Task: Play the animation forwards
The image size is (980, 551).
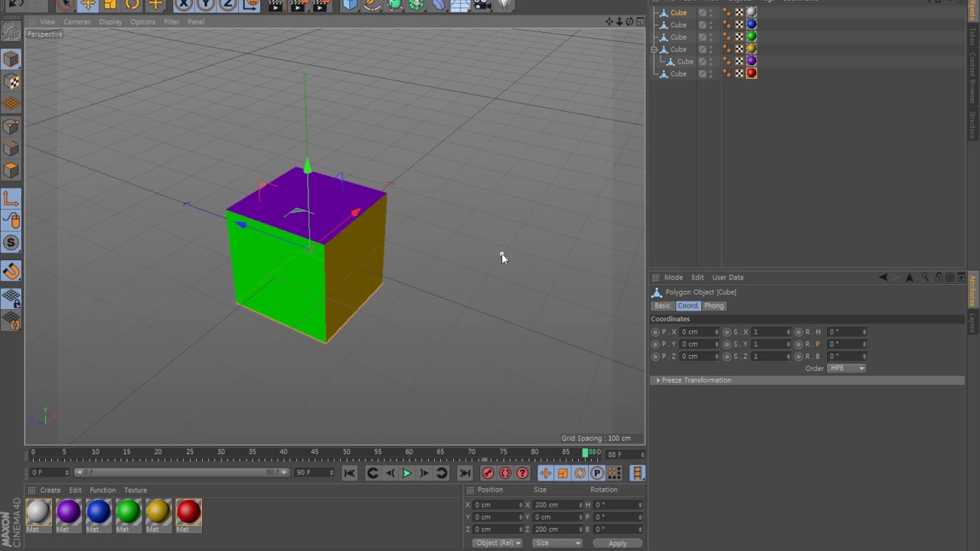Action: (407, 473)
